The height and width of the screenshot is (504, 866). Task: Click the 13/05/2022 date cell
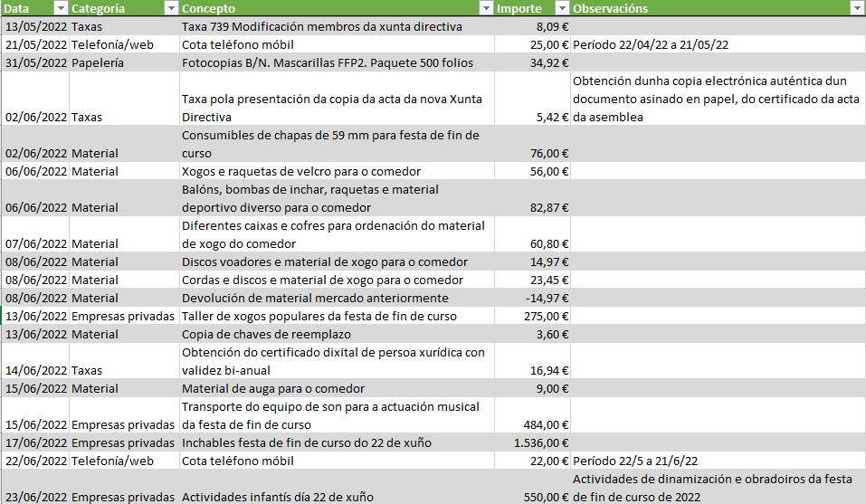pyautogui.click(x=36, y=26)
